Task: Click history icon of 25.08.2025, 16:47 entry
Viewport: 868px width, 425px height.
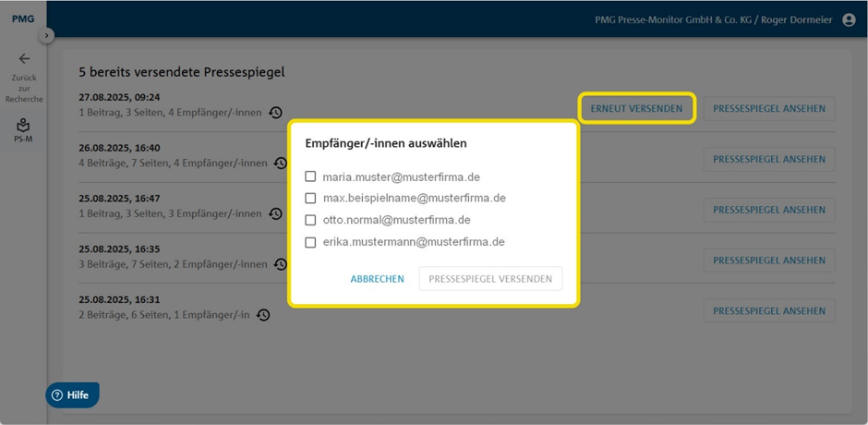Action: (x=275, y=213)
